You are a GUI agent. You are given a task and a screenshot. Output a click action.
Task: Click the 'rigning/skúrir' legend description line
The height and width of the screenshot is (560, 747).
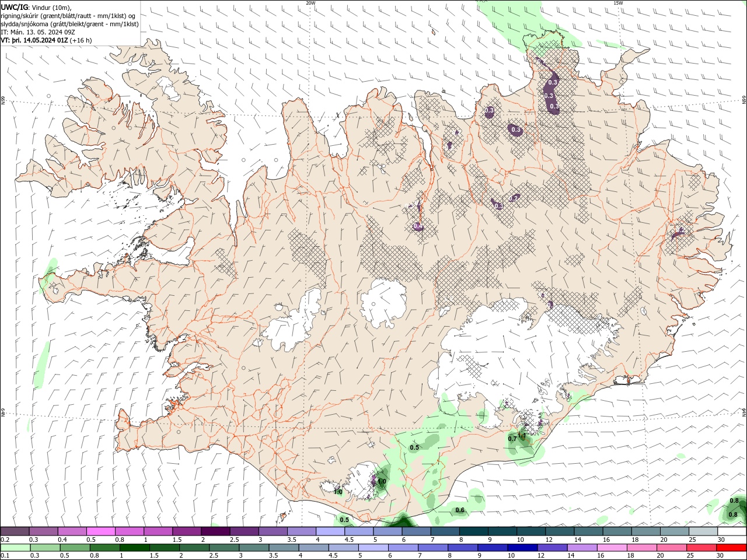(68, 16)
